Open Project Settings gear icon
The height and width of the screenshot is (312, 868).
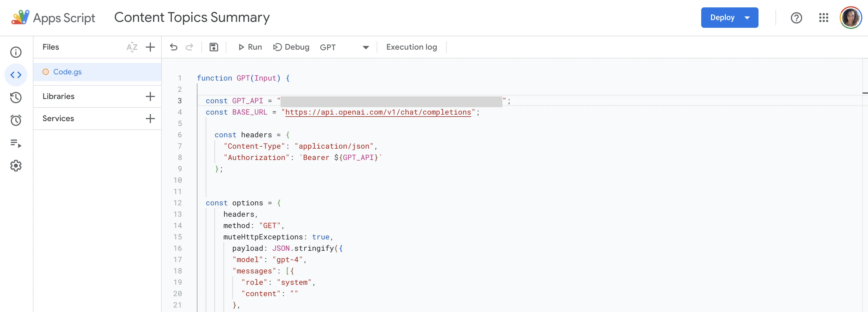coord(16,166)
